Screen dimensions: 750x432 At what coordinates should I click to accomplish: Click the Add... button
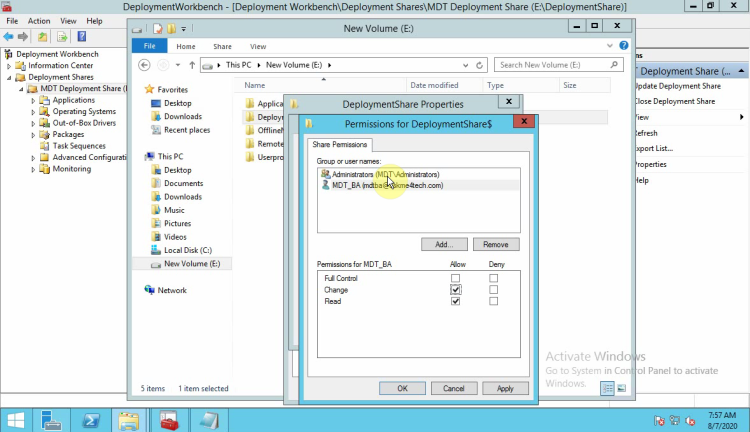click(444, 244)
